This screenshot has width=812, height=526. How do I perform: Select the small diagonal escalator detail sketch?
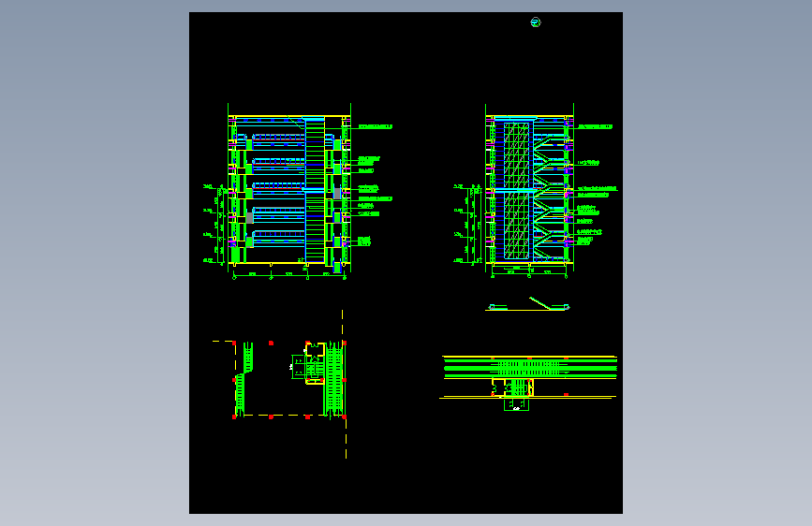(x=527, y=304)
